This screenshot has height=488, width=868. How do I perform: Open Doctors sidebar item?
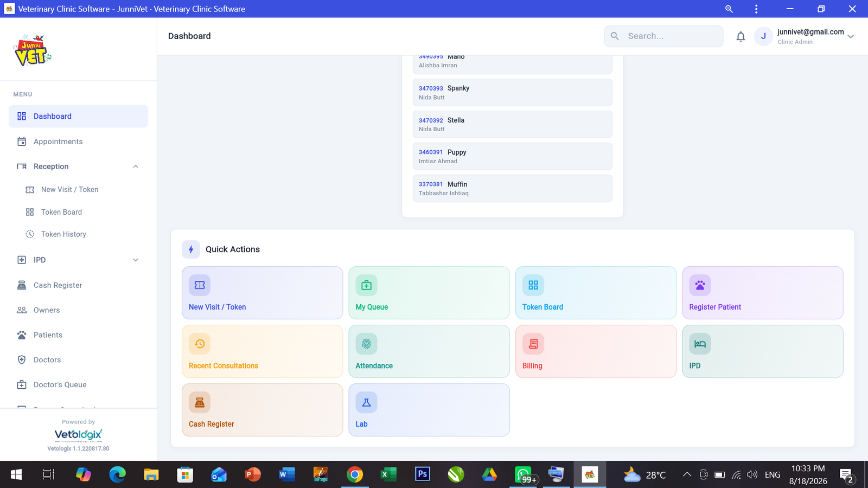tap(78, 360)
